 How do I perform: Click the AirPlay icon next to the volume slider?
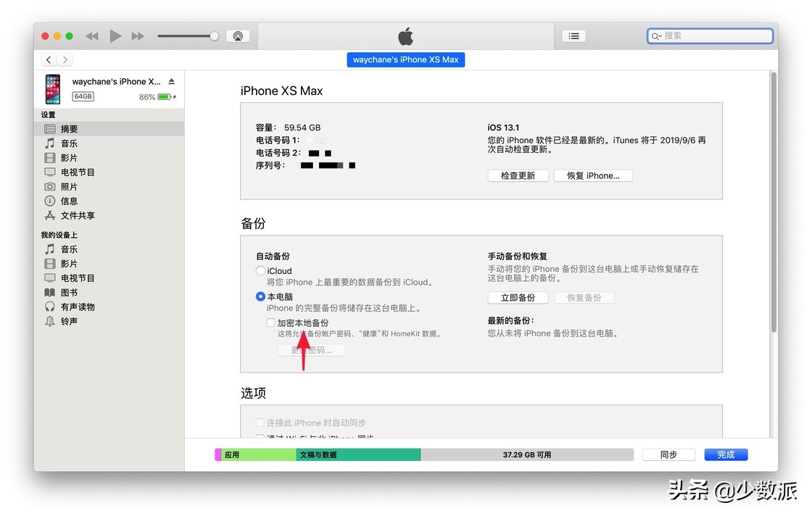pos(239,35)
